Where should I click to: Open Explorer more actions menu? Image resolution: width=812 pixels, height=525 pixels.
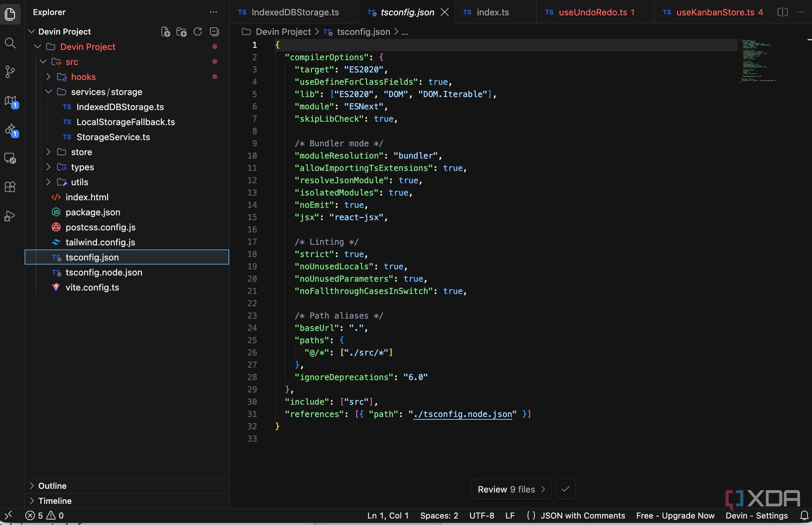(213, 12)
